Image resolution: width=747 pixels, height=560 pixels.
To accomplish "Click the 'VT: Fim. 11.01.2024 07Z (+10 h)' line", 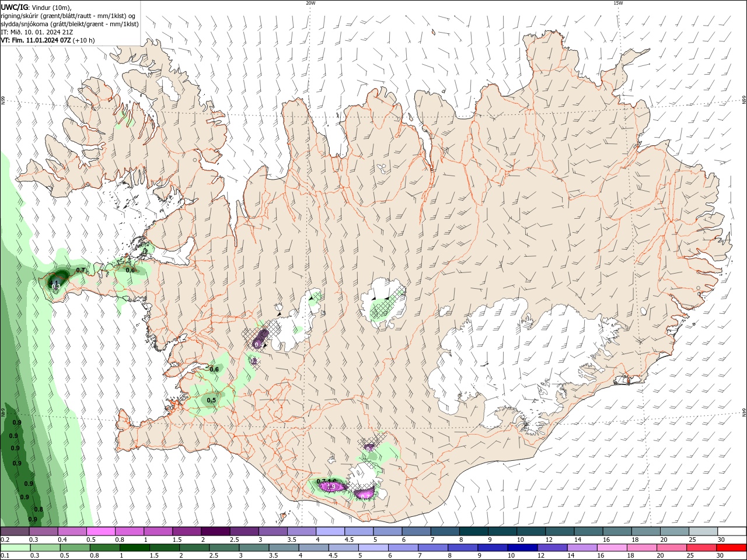I will point(48,40).
